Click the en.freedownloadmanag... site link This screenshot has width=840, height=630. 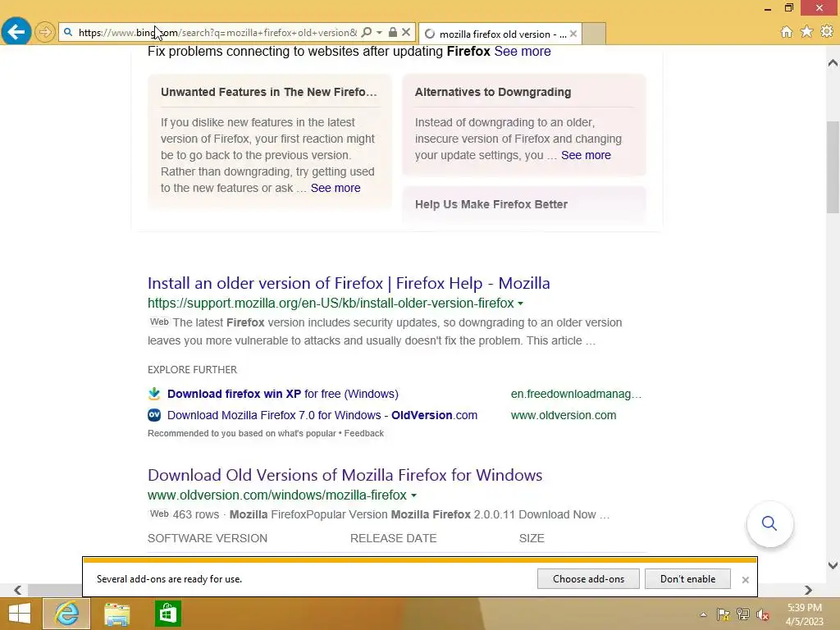tap(576, 394)
